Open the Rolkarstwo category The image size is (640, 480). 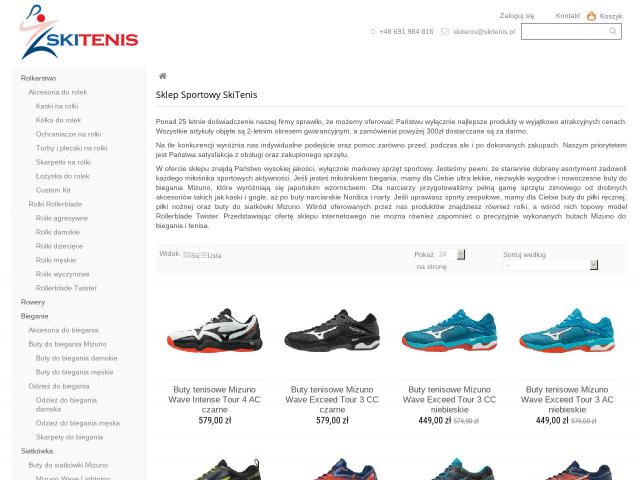tap(38, 78)
